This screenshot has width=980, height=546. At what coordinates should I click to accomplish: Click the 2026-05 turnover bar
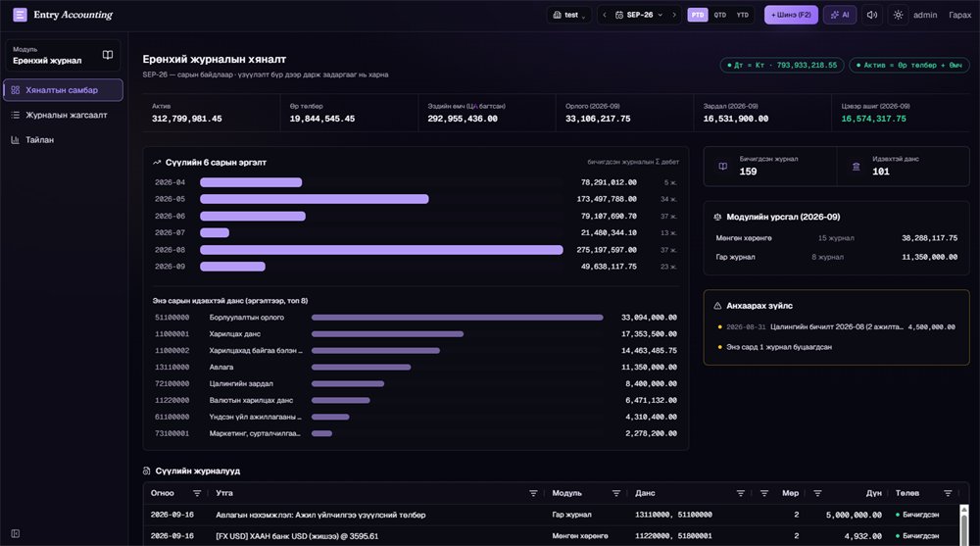(315, 199)
